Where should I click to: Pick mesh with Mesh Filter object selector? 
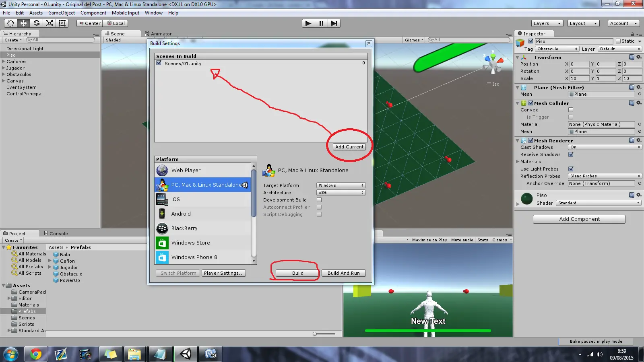click(x=640, y=95)
